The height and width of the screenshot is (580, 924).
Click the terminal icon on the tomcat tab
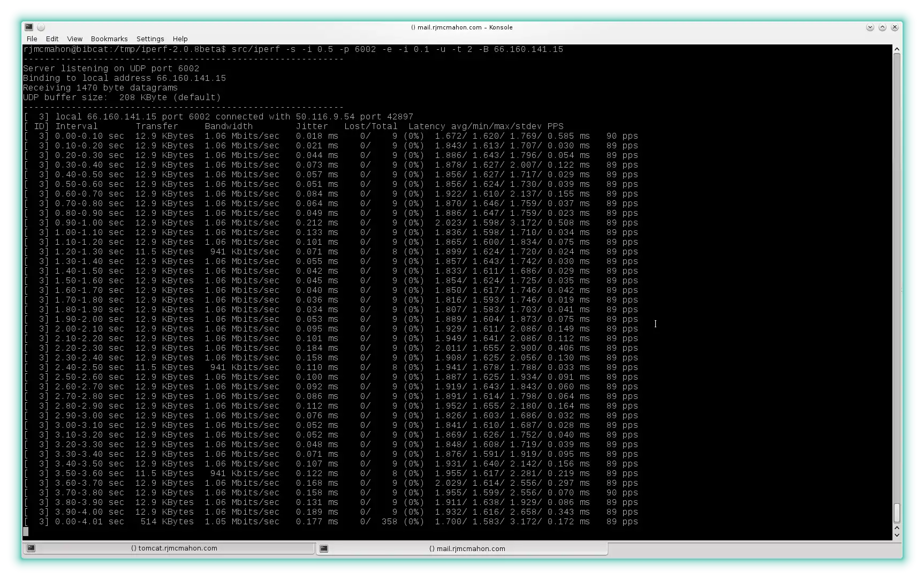(x=32, y=548)
